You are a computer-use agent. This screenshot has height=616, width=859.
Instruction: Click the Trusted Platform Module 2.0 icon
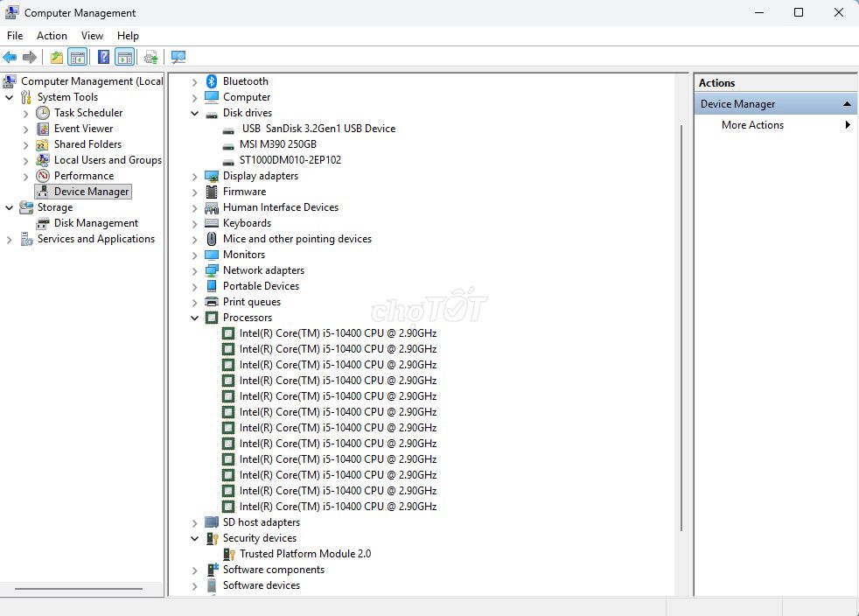click(229, 554)
